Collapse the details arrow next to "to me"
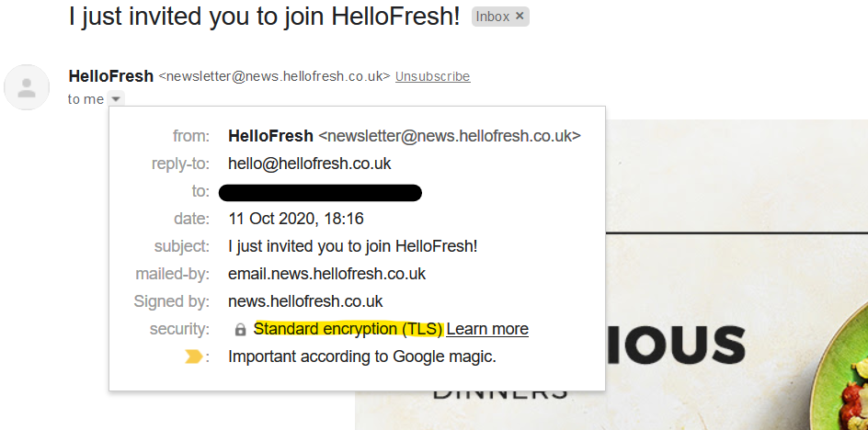This screenshot has width=868, height=430. tap(116, 99)
